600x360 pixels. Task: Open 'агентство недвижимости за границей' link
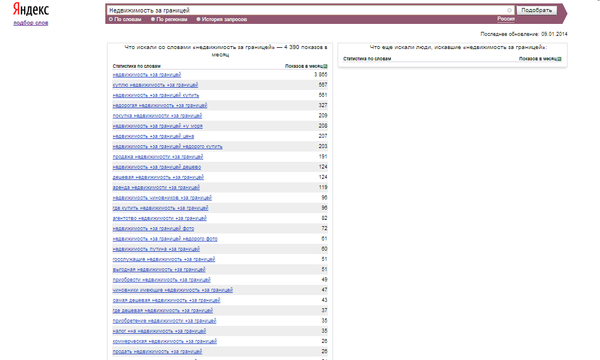[x=160, y=218]
